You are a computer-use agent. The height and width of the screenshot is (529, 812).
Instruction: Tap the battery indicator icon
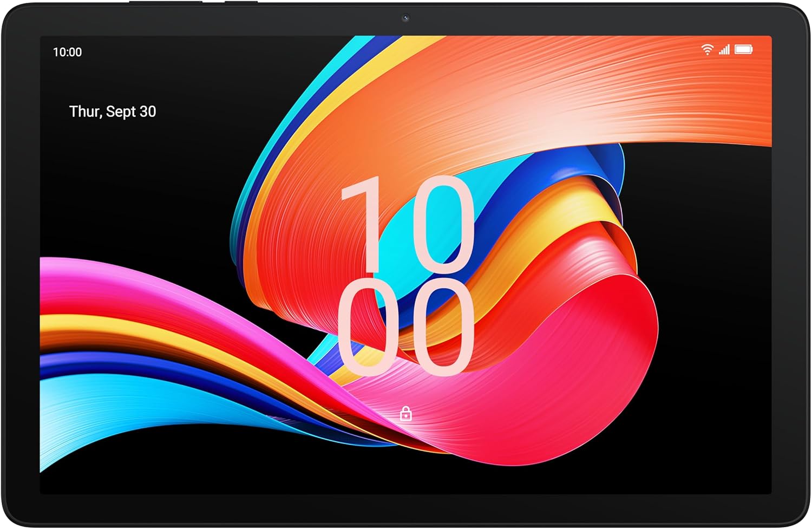click(x=744, y=50)
